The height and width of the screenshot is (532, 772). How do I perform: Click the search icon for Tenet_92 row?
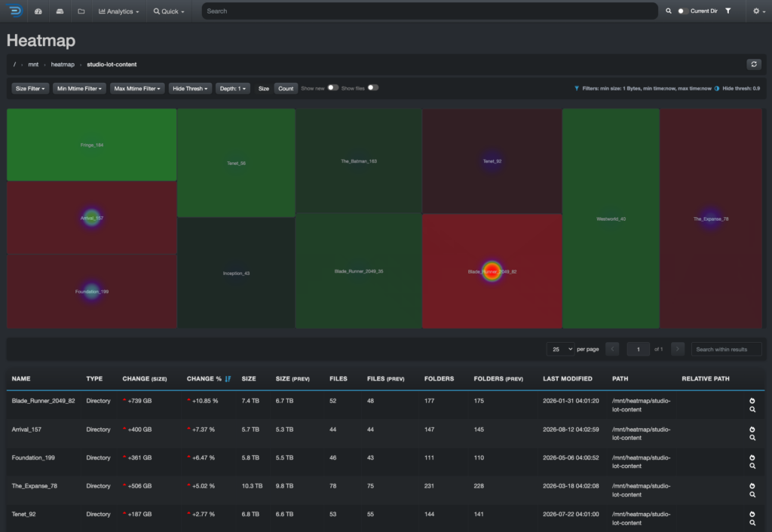[x=752, y=523]
